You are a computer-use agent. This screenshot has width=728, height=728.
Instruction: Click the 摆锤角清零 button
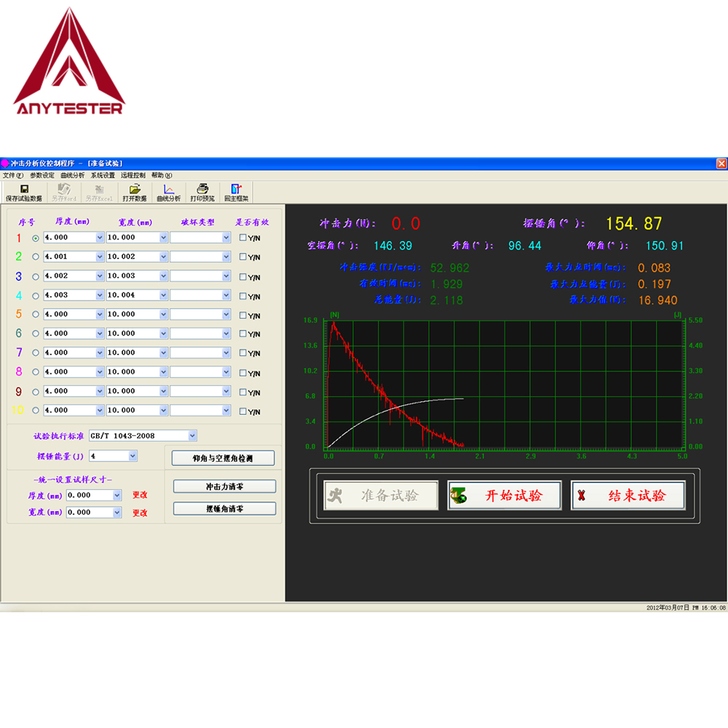pos(225,509)
